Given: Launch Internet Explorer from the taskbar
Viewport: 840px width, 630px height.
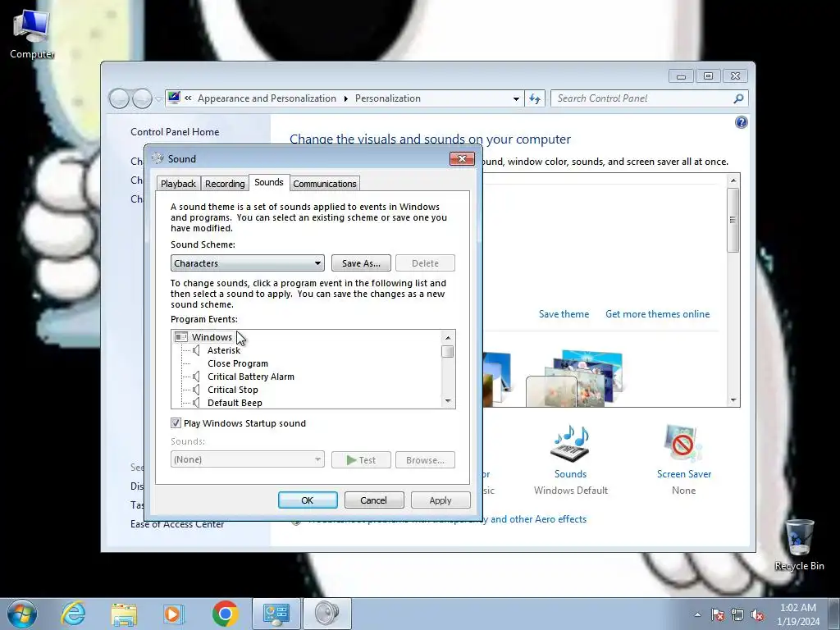Looking at the screenshot, I should coord(73,614).
